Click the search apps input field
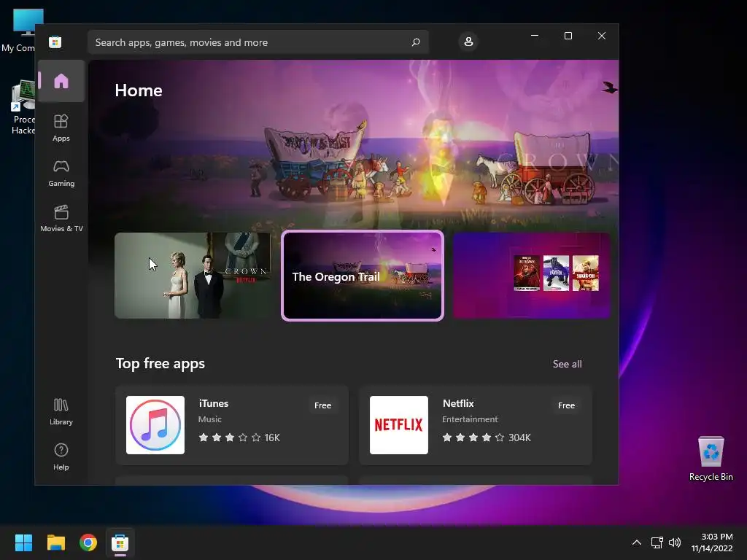 258,42
